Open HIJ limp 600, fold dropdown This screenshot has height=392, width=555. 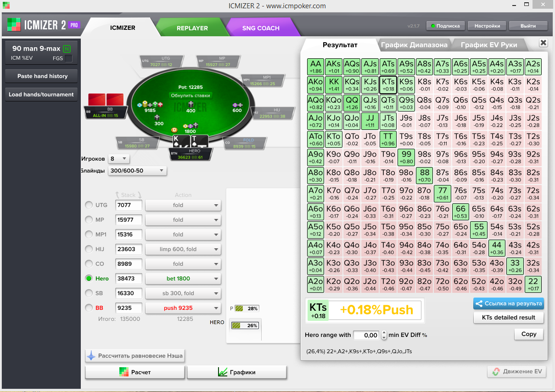point(183,249)
